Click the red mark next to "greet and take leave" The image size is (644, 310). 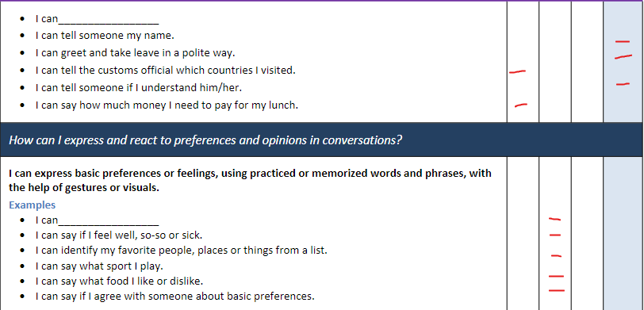point(623,56)
